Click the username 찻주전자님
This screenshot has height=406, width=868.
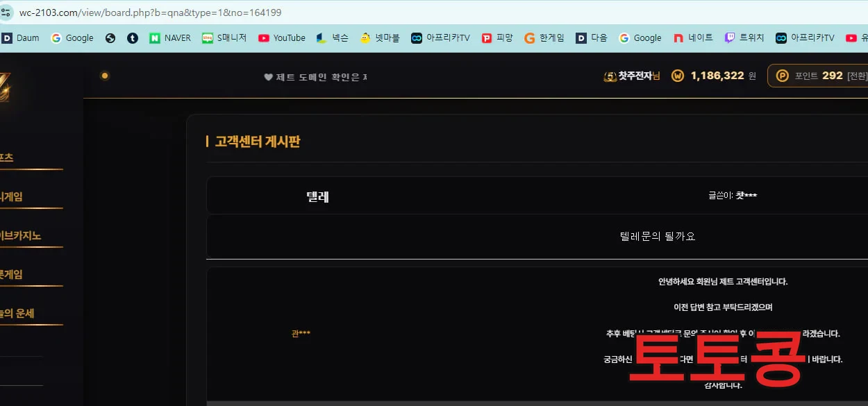coord(639,76)
